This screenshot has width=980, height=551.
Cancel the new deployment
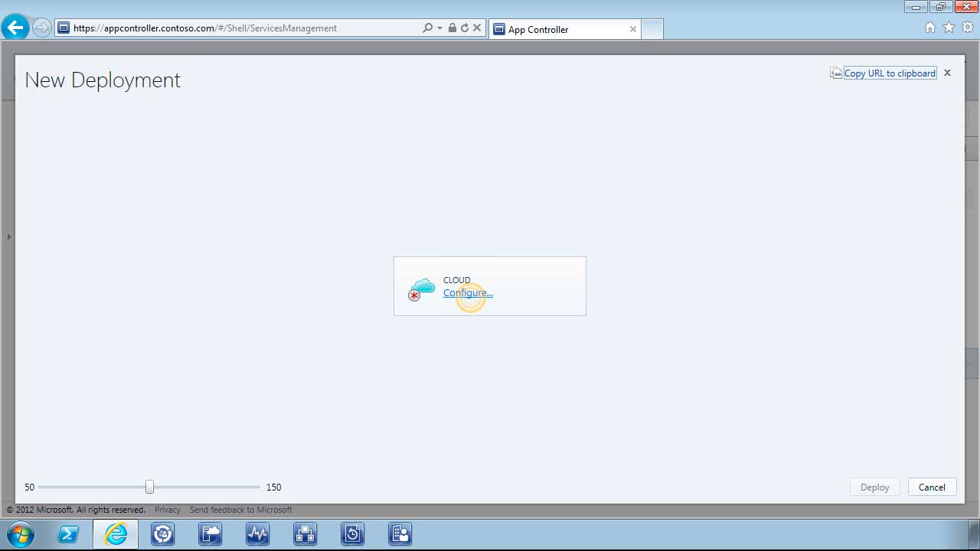(932, 487)
